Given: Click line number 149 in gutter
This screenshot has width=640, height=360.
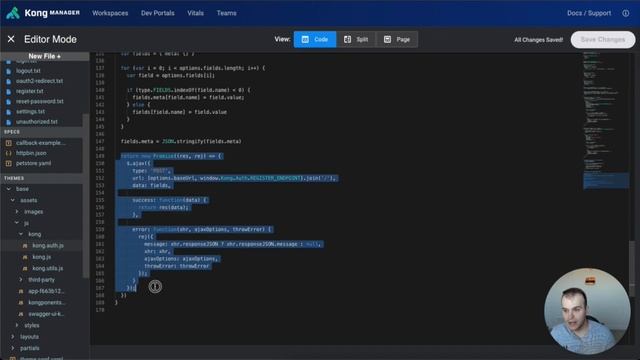Looking at the screenshot, I should (100, 156).
